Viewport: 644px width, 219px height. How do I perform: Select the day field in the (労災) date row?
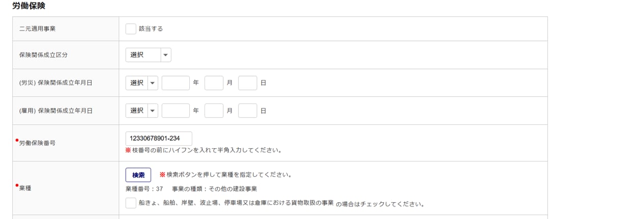point(248,83)
